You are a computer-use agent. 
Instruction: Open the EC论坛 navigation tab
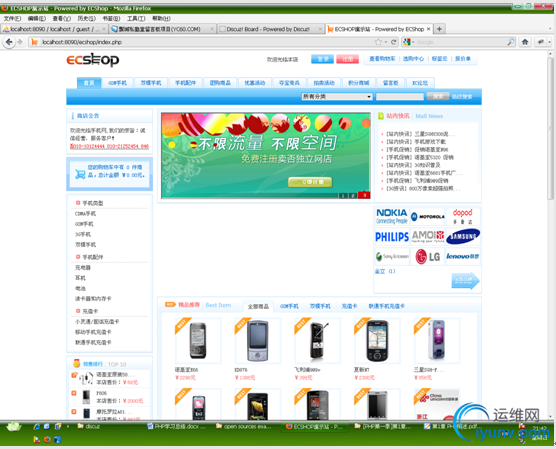pyautogui.click(x=420, y=83)
